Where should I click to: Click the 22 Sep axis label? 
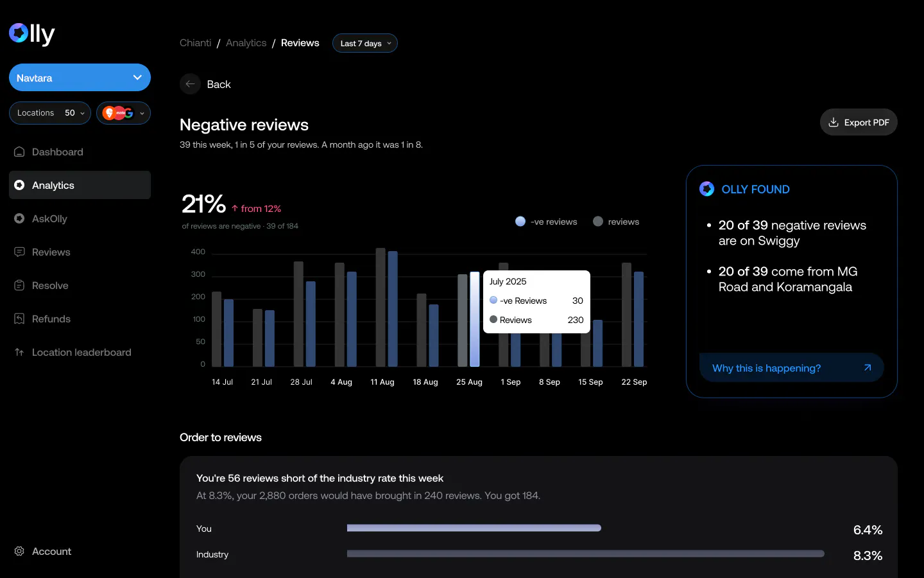click(x=634, y=381)
